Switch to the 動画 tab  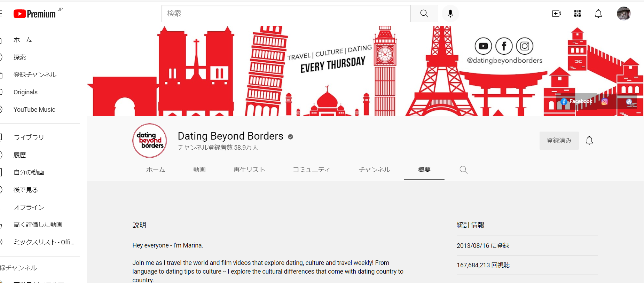tap(199, 170)
